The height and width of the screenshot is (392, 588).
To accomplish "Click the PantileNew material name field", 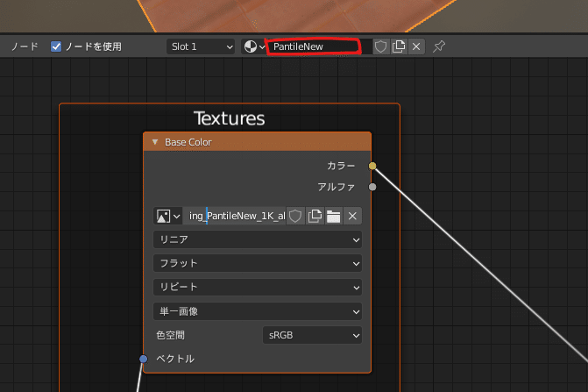I will (320, 46).
